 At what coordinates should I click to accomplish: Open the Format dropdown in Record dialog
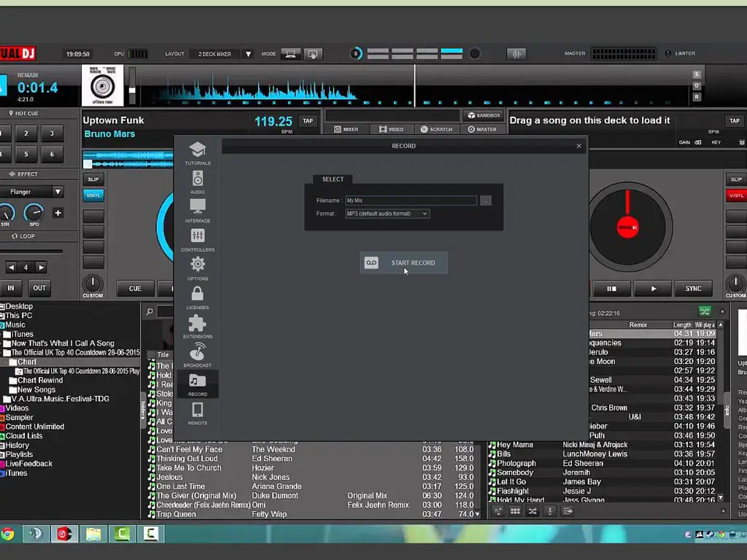pos(387,214)
